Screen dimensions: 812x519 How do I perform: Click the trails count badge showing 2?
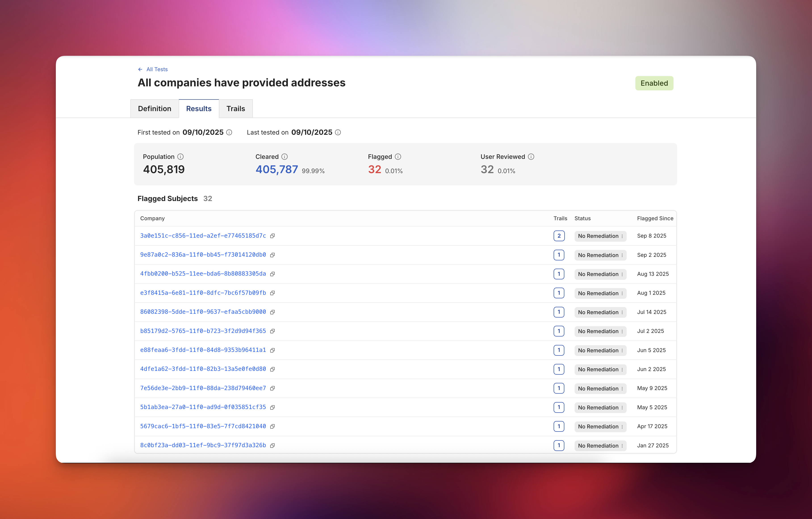559,236
